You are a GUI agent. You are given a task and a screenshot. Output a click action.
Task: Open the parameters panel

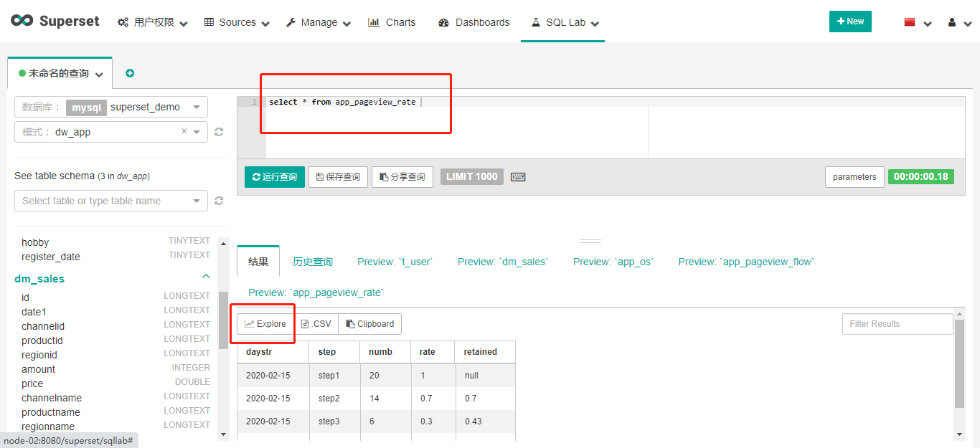pyautogui.click(x=854, y=176)
